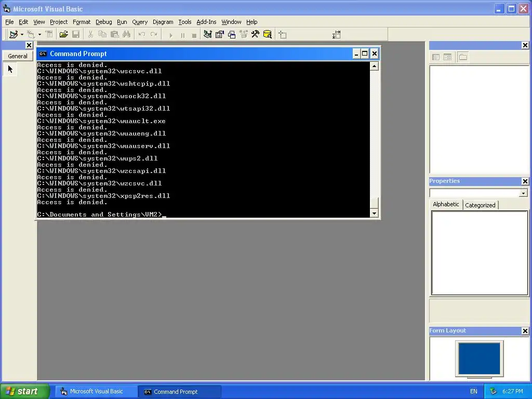Click Command Prompt scrollbar up arrow
532x399 pixels.
(374, 66)
